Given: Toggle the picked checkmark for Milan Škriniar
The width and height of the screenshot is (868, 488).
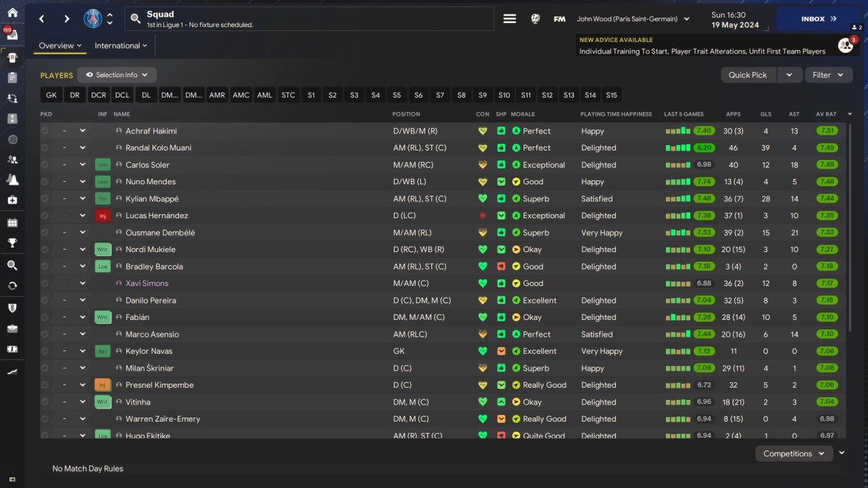Looking at the screenshot, I should (45, 368).
